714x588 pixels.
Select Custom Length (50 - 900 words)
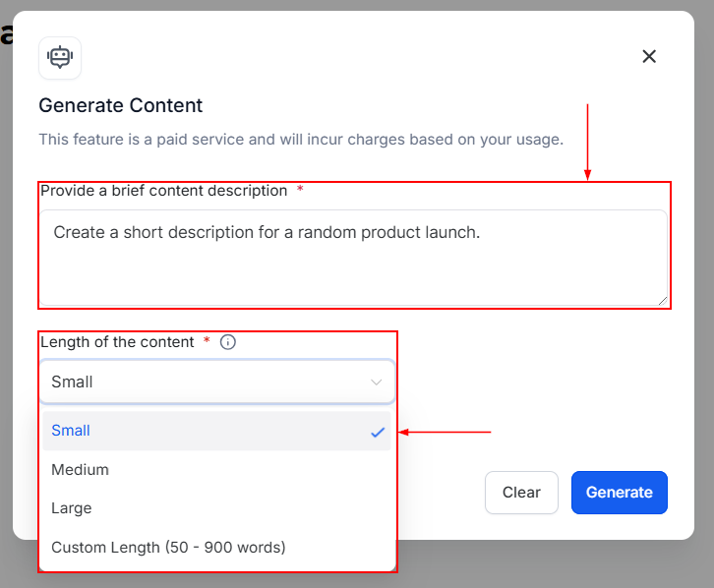168,547
